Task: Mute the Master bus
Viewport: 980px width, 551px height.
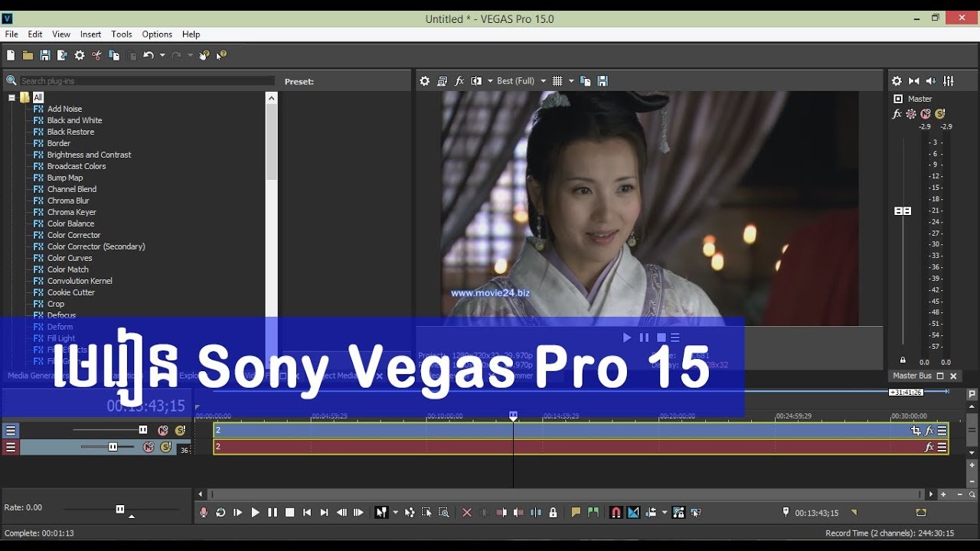Action: [x=926, y=114]
